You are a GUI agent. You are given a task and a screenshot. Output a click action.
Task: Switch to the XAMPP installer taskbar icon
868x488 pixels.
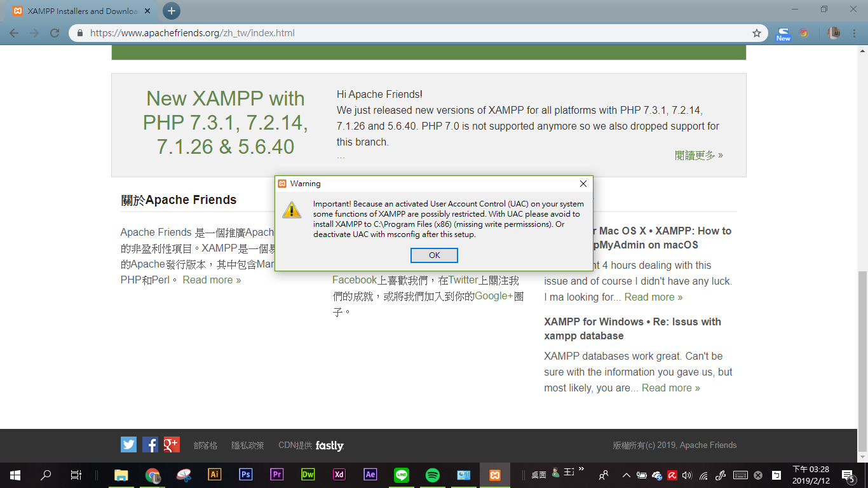coord(494,475)
